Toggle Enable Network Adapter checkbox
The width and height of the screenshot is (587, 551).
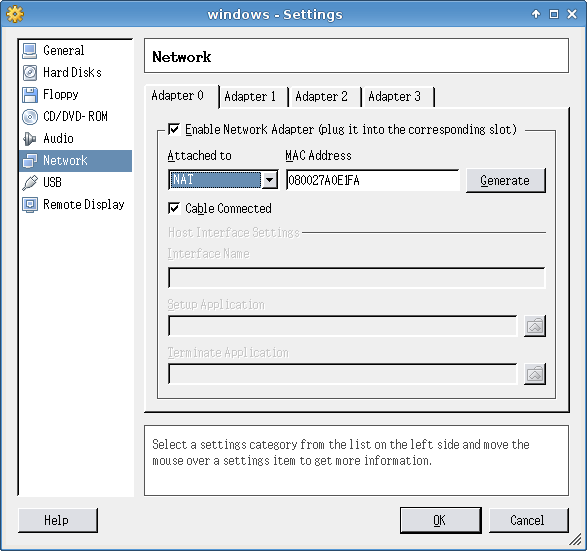174,130
